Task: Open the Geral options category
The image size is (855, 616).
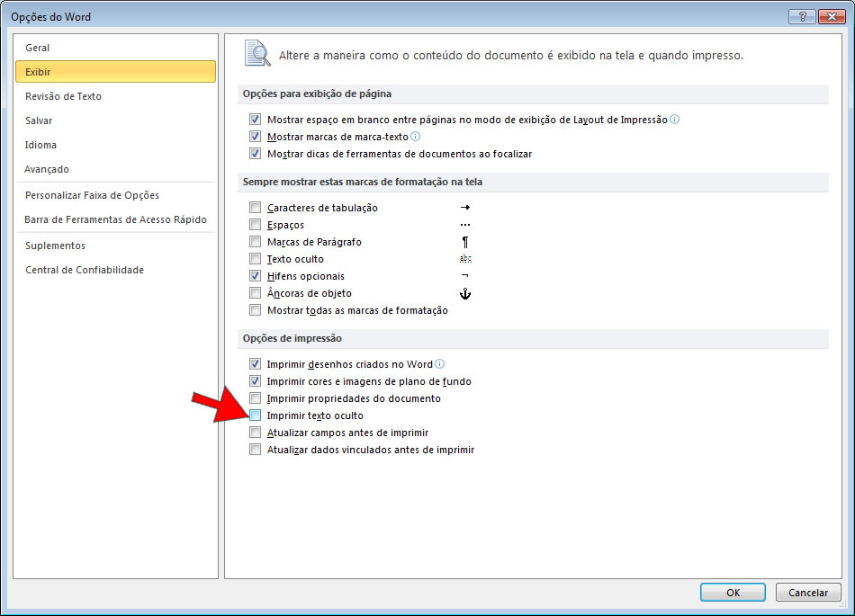Action: [115, 48]
